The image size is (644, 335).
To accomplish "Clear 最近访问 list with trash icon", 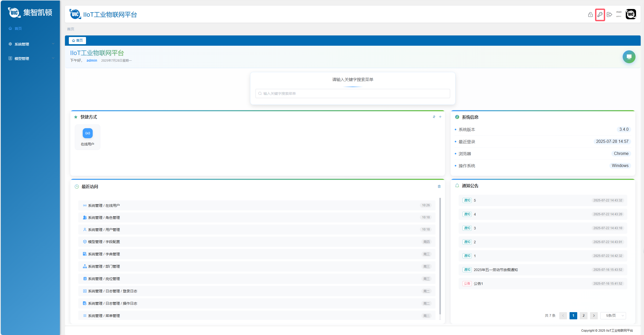I will (x=439, y=187).
